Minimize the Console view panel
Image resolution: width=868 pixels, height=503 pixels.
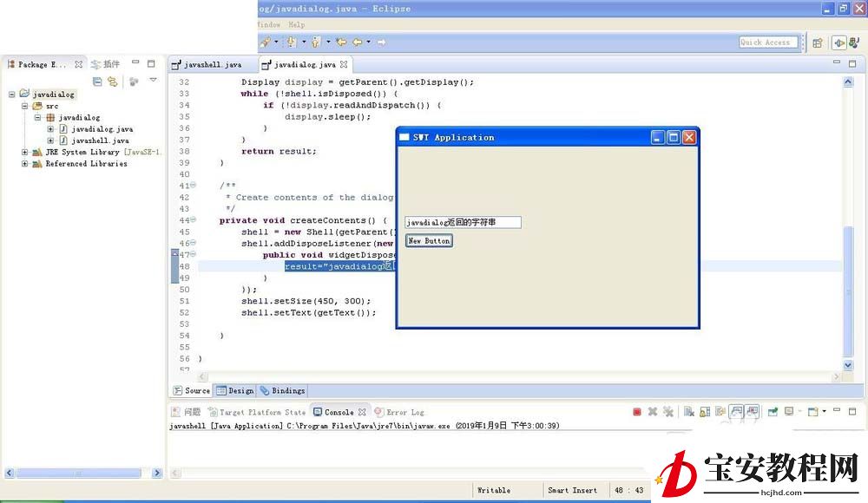(x=837, y=410)
